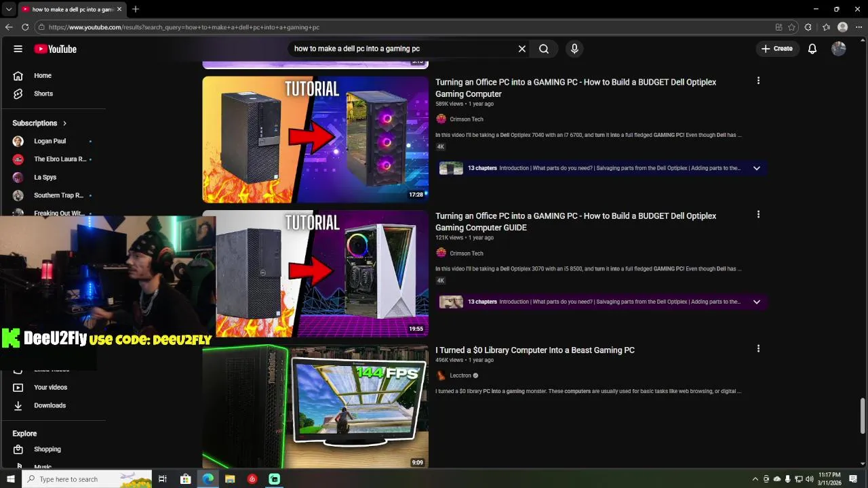
Task: Open the Favorites list icon
Action: pos(826,27)
